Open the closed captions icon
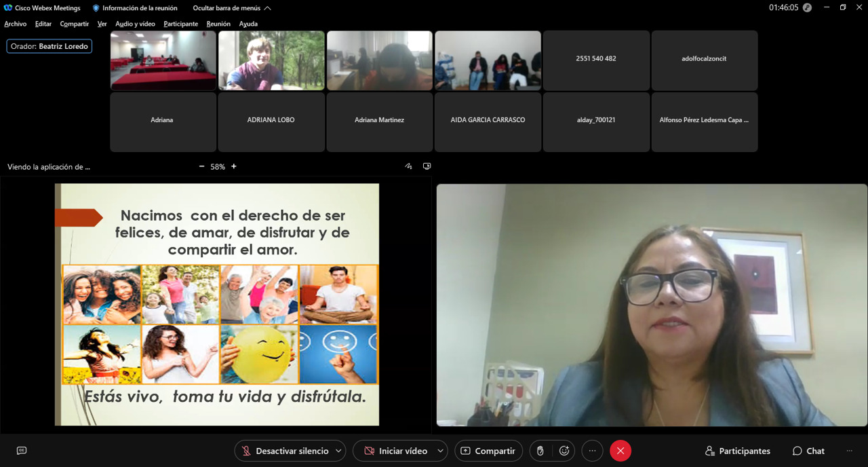 [x=22, y=451]
